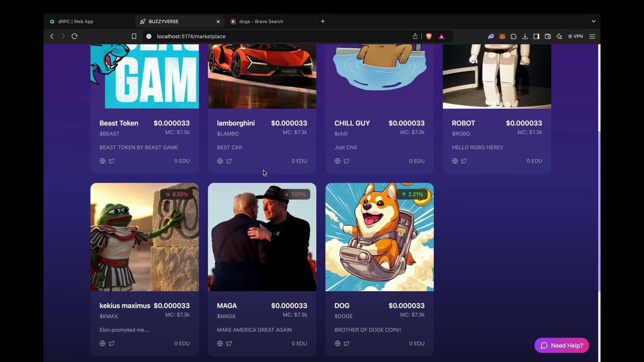Open the ROBOT Twitter icon
644x362 pixels.
464,161
